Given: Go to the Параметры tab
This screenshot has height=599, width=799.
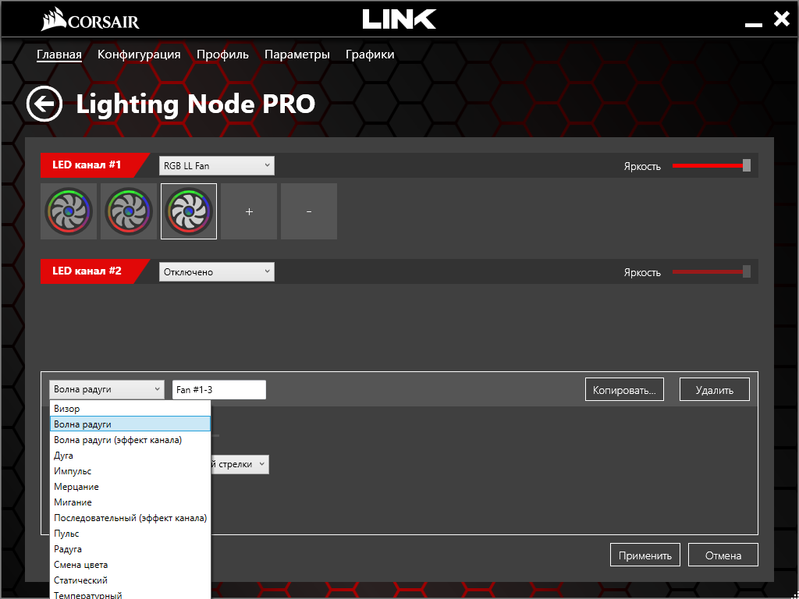Looking at the screenshot, I should coord(297,55).
